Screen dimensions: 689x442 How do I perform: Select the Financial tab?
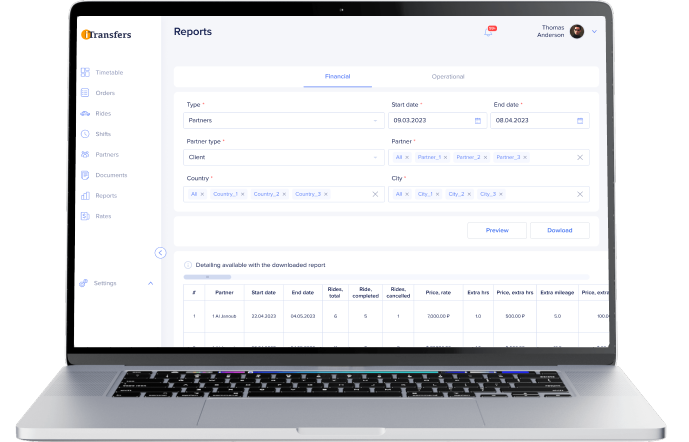point(338,76)
